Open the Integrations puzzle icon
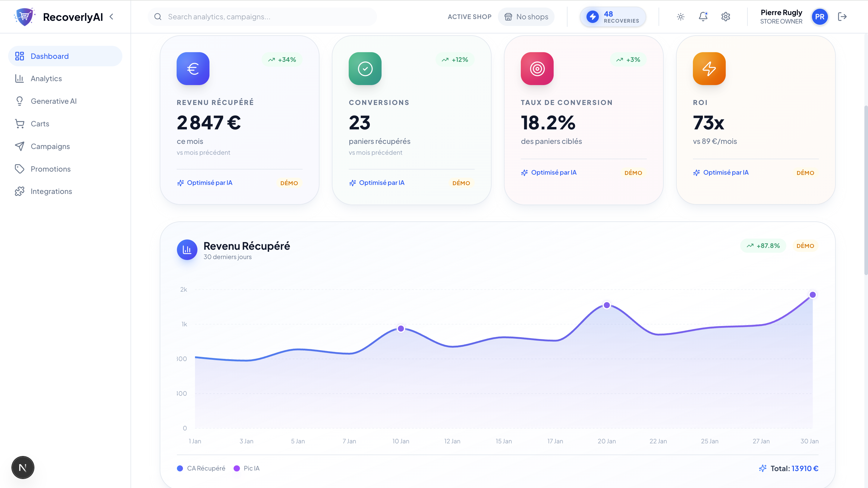868x488 pixels. [20, 191]
